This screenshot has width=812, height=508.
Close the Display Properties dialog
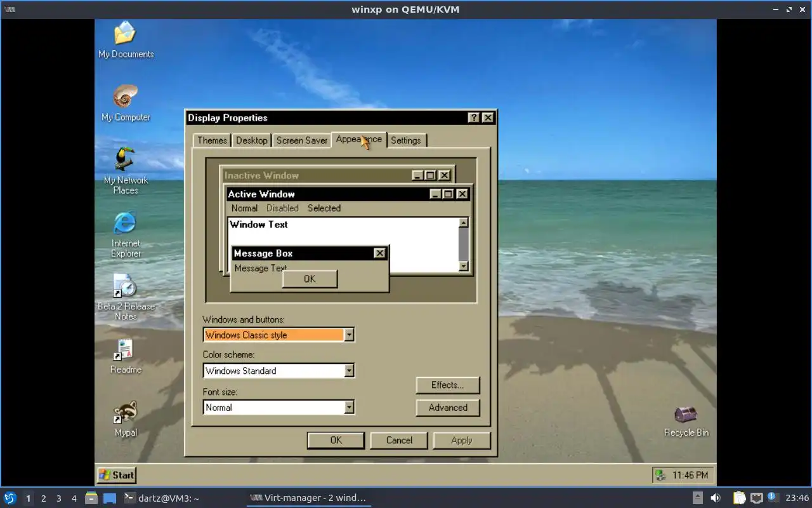[488, 117]
